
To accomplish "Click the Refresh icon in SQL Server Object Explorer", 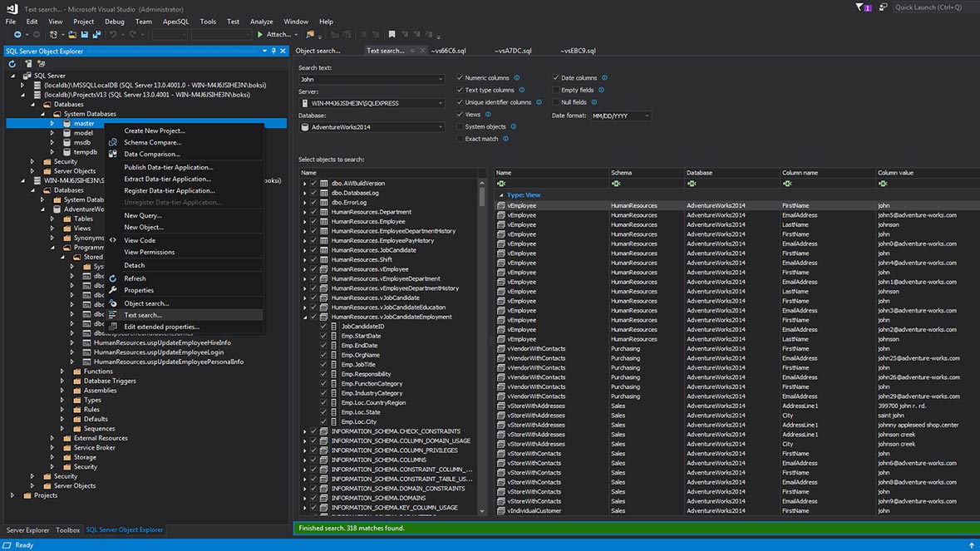I will point(12,64).
